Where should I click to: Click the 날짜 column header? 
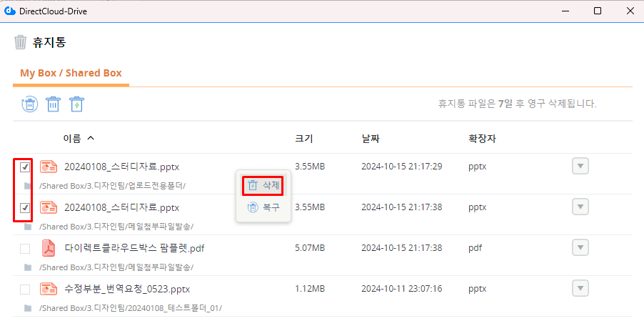point(371,138)
